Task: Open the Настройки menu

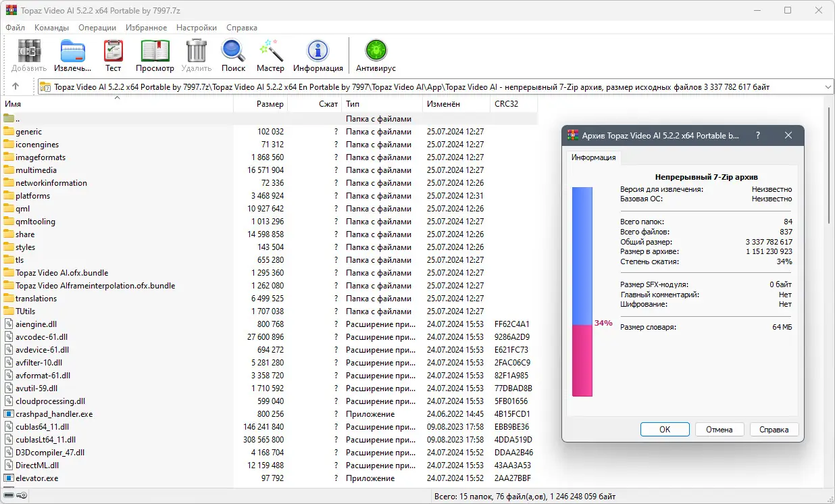Action: tap(196, 28)
